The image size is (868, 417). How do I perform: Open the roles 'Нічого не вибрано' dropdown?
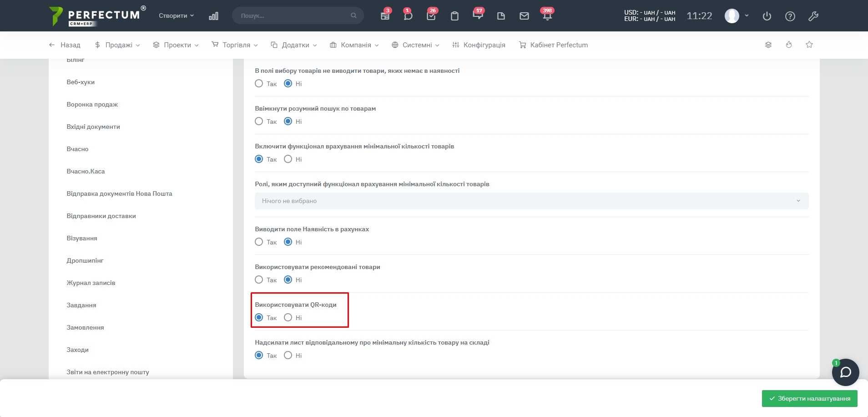point(531,201)
